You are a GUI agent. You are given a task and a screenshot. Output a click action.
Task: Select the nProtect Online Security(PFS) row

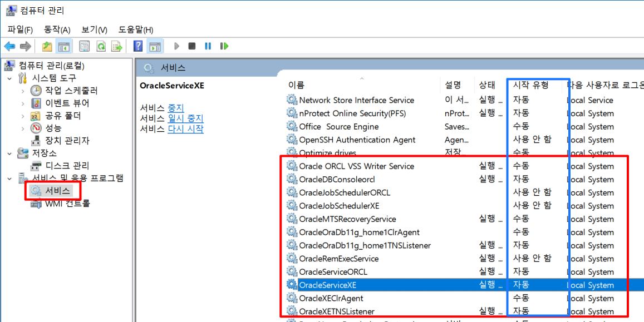point(465,113)
